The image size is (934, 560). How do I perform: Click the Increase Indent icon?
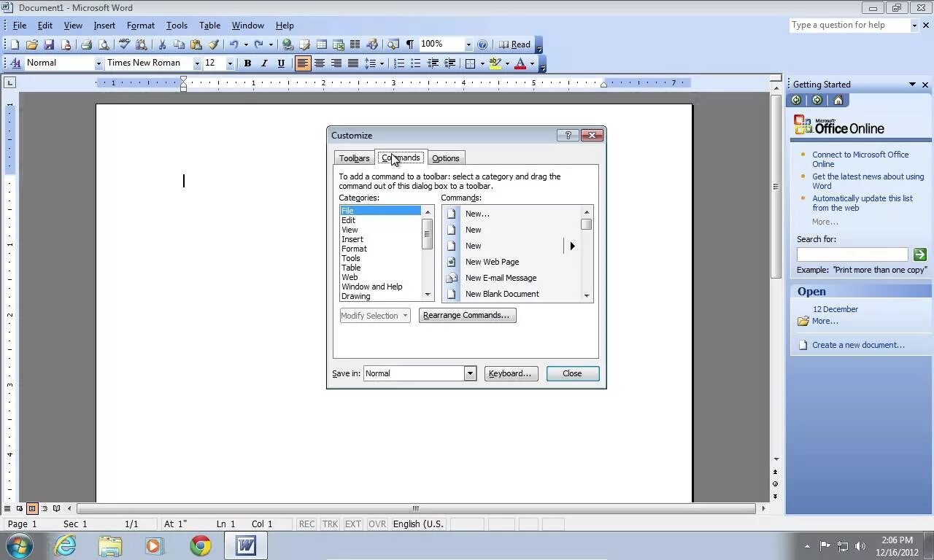click(x=449, y=63)
